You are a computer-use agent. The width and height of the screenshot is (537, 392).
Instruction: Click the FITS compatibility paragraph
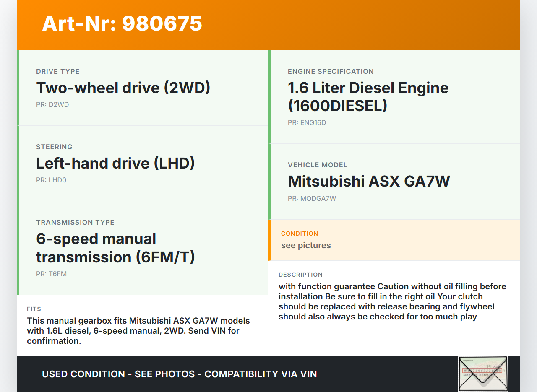[138, 331]
